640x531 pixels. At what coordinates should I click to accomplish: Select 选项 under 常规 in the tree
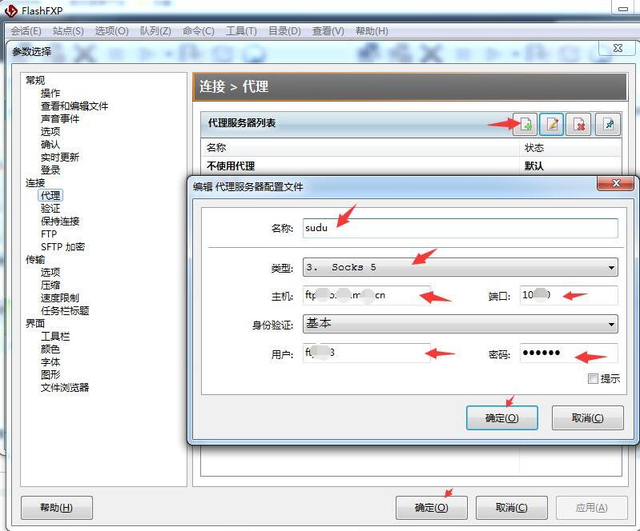50,131
